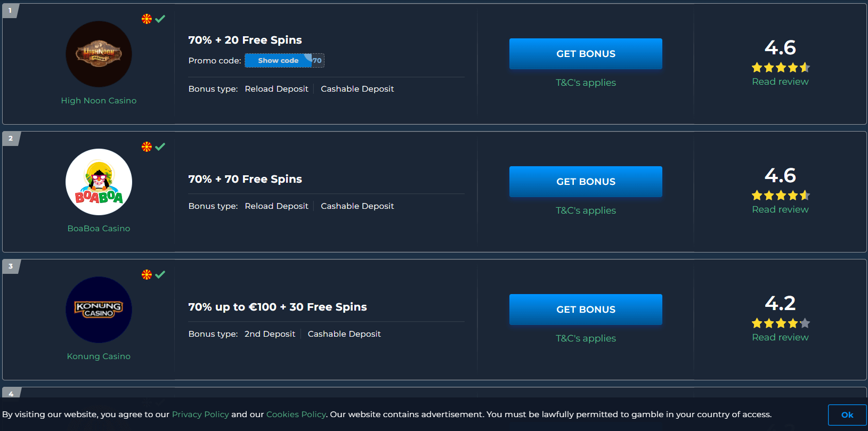Click the green checkmark on High Noon card

[x=160, y=19]
